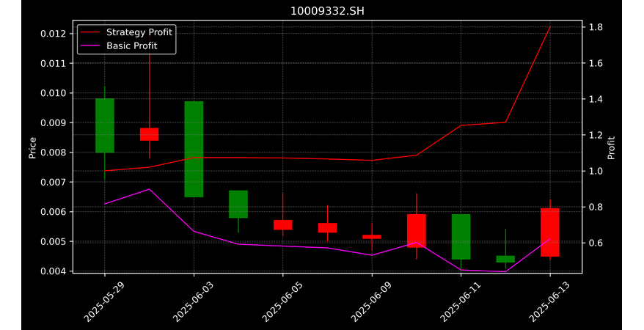Click the 0.8 profit tick label
Viewport: 644px width, 330px height.
[594, 207]
